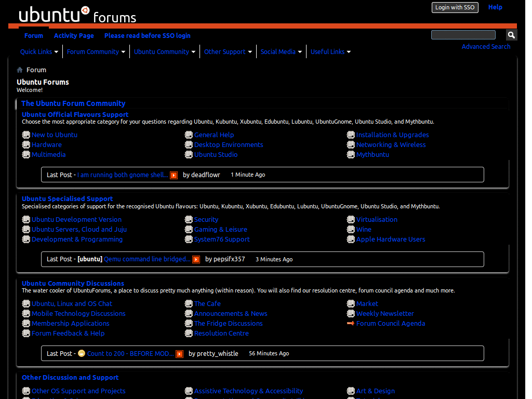Open the Social Media dropdown
This screenshot has height=399, width=532.
click(x=281, y=51)
